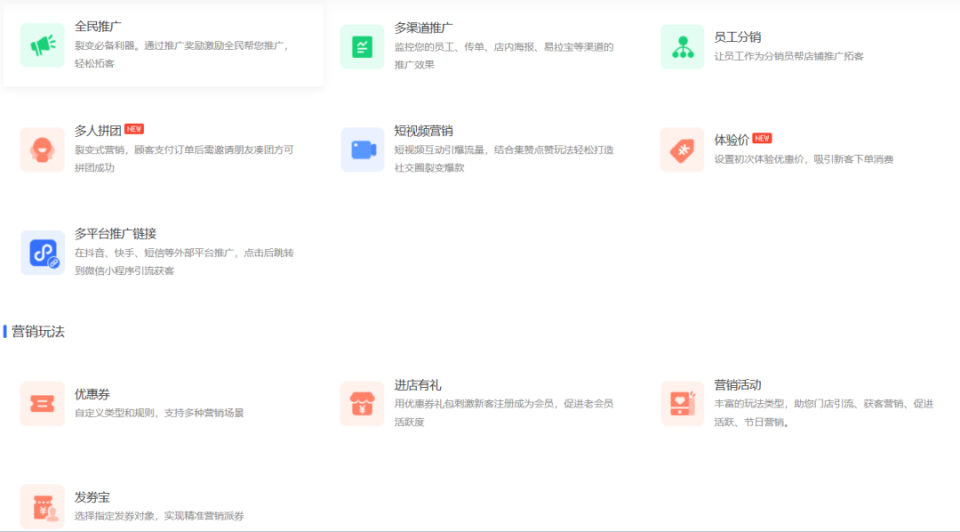This screenshot has height=532, width=960.
Task: Click the 短视频营销 video camera icon
Action: (x=362, y=149)
